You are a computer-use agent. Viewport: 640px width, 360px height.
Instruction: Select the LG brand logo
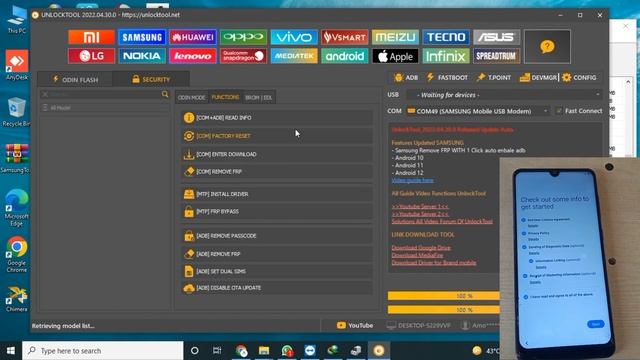91,56
